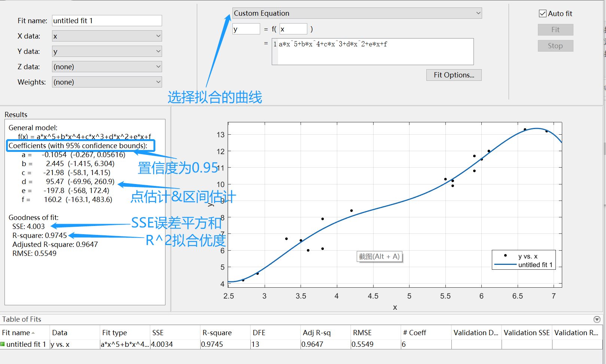
Task: Collapse the Table of Fits panel arrow
Action: [x=597, y=319]
